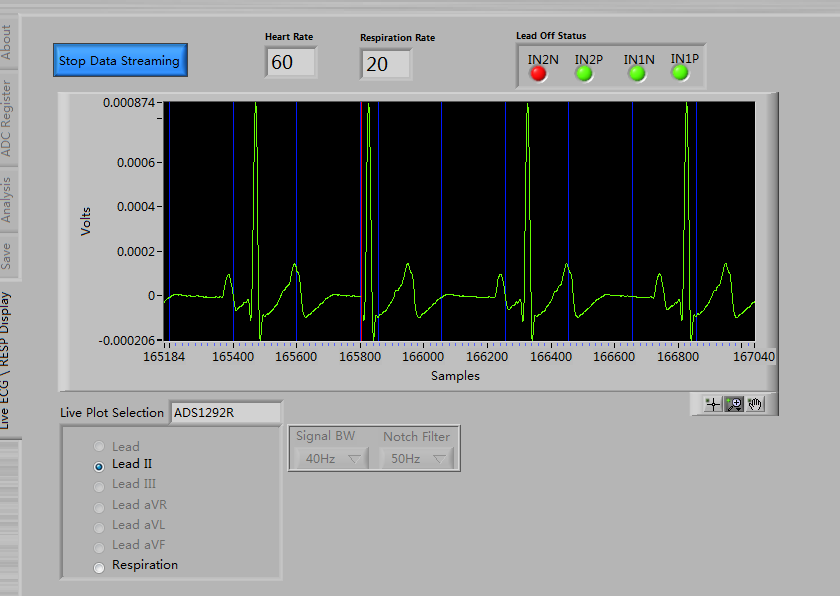
Task: Switch to the Analysis tab
Action: (6, 199)
